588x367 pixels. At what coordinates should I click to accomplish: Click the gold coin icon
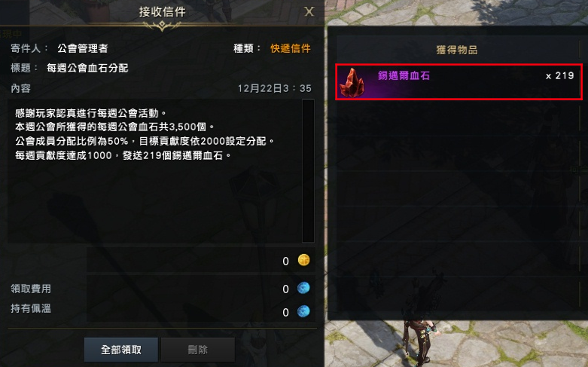point(303,260)
